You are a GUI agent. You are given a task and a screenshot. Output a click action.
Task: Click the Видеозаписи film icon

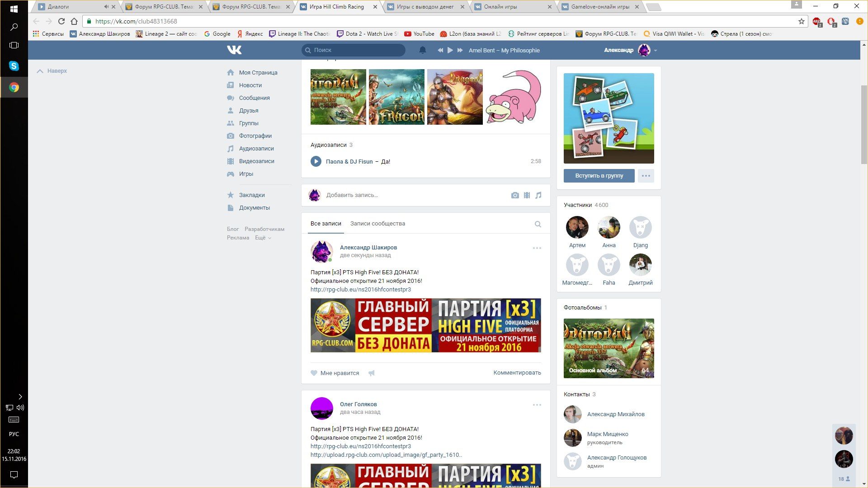click(231, 161)
